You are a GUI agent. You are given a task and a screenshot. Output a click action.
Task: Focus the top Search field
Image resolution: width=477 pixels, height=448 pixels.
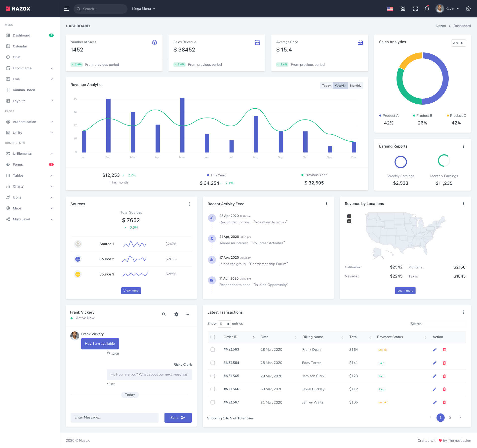(x=100, y=9)
